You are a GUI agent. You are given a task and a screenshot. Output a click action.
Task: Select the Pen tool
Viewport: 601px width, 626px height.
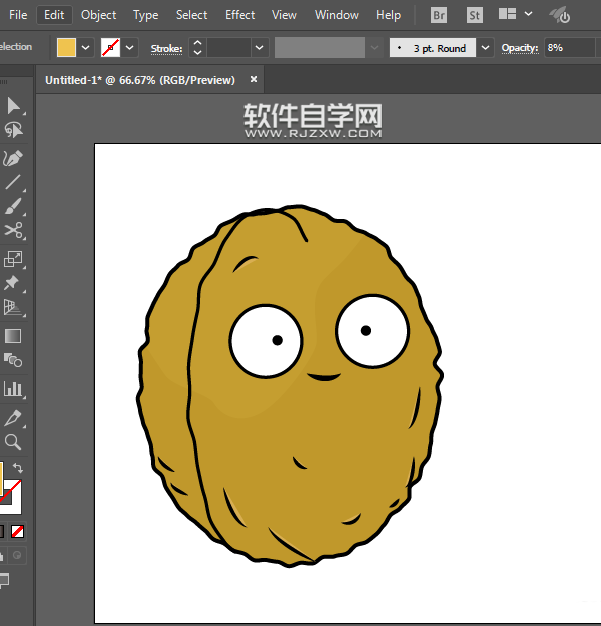coord(13,158)
